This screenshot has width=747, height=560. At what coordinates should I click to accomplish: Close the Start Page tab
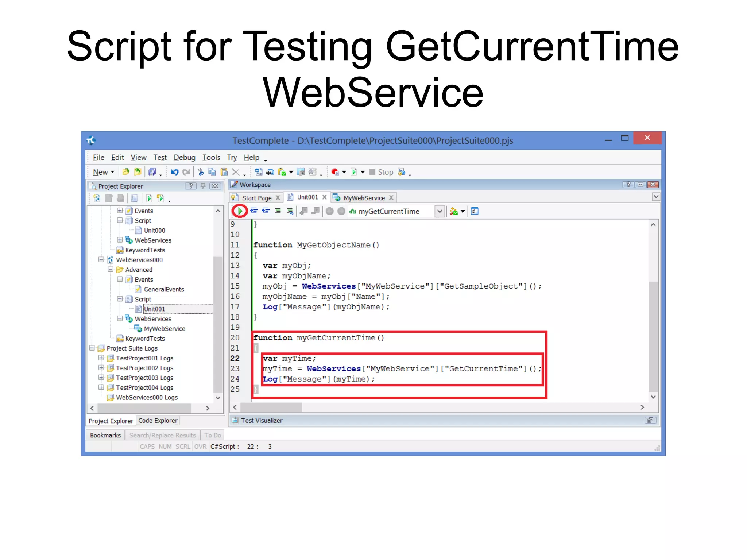278,197
